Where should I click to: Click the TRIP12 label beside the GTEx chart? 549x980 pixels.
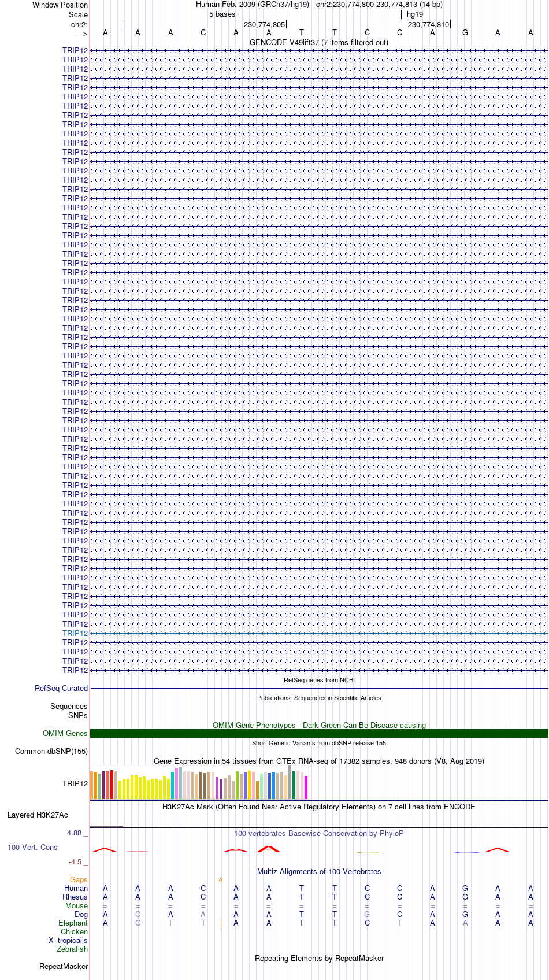[x=75, y=783]
